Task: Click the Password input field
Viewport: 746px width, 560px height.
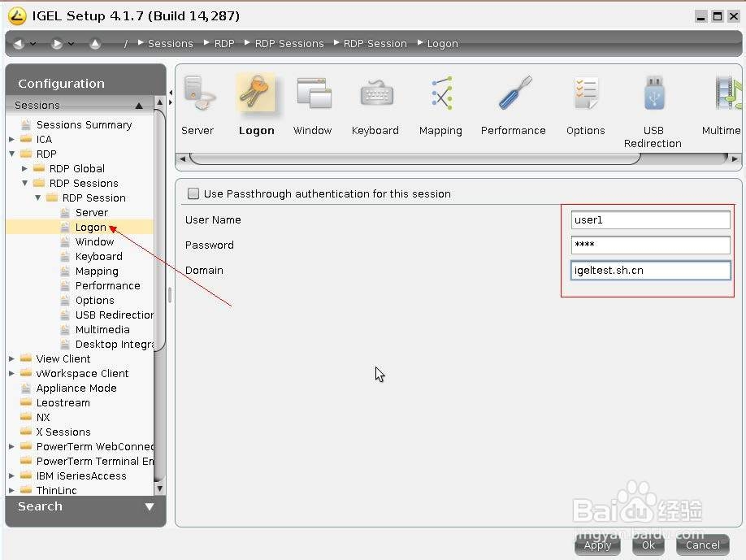Action: (650, 245)
